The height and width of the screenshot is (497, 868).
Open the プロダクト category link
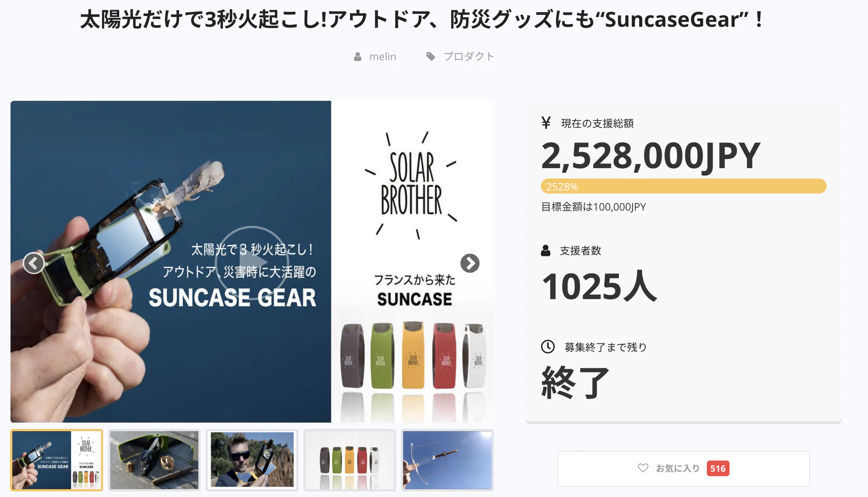click(469, 57)
